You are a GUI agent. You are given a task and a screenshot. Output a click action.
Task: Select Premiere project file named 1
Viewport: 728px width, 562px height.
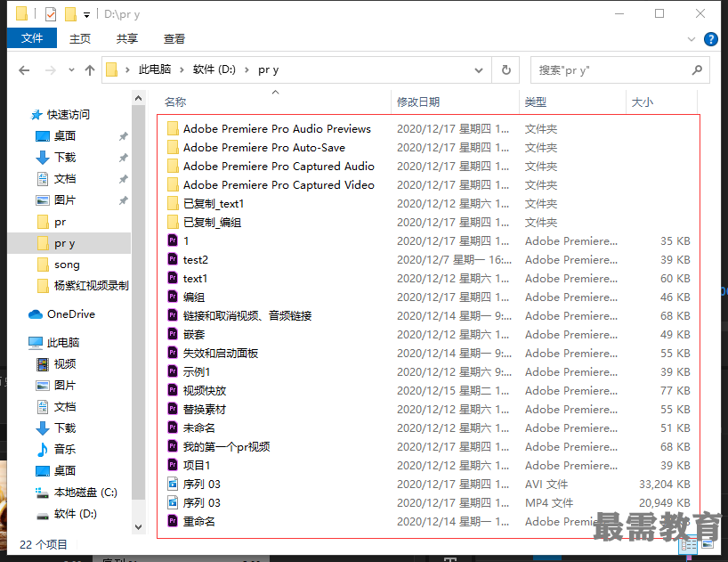pyautogui.click(x=186, y=240)
